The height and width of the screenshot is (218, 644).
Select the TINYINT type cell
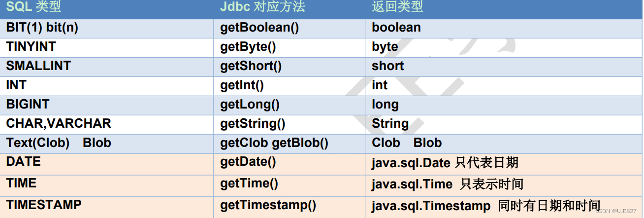click(31, 47)
